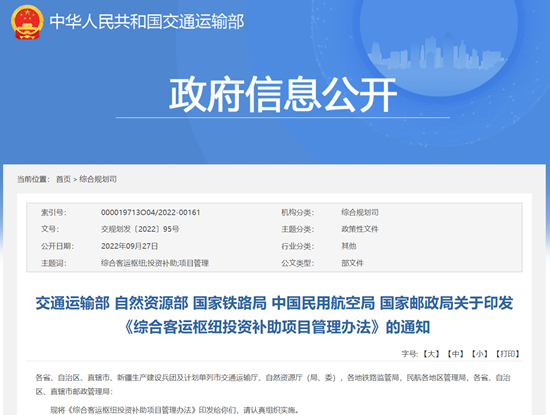Click 部文件 document type value
Image resolution: width=550 pixels, height=415 pixels.
[353, 263]
